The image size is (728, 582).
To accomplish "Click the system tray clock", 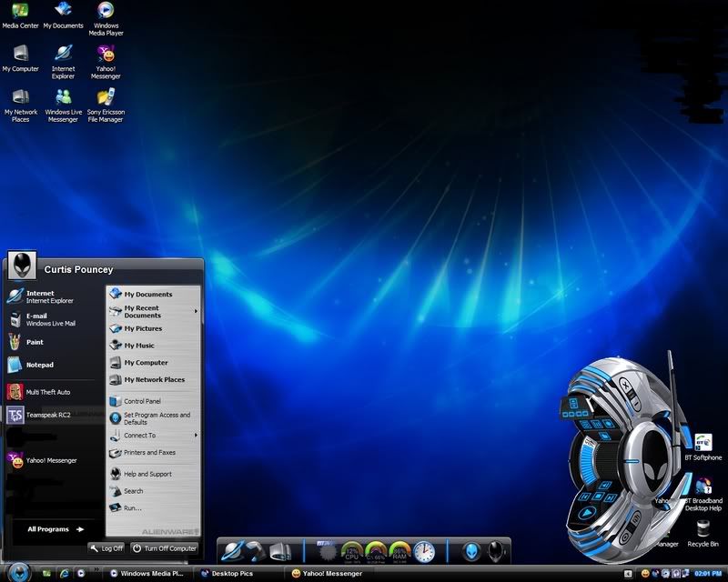I will (x=708, y=574).
